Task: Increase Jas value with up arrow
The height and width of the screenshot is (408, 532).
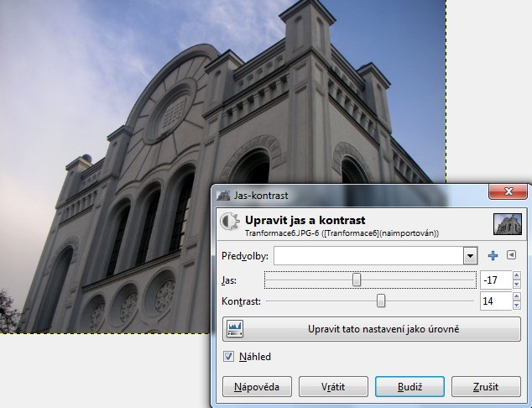Action: (517, 275)
